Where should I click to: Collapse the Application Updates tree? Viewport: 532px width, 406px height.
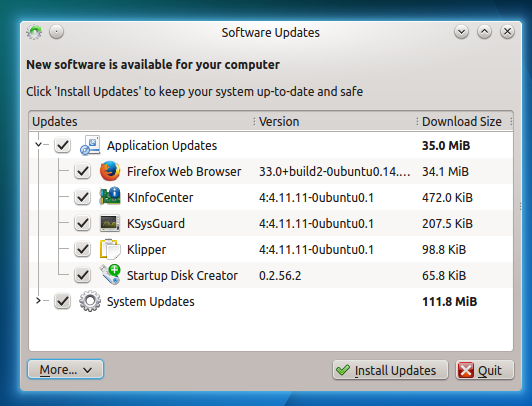tap(38, 145)
